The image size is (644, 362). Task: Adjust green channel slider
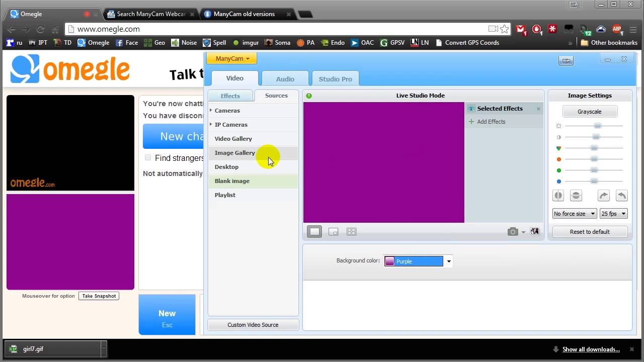pyautogui.click(x=594, y=170)
